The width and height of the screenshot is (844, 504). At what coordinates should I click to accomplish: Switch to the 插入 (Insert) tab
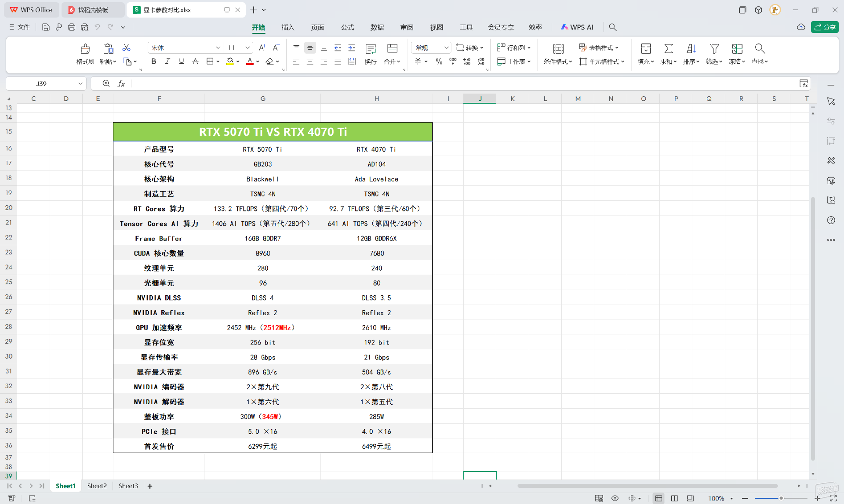coord(288,27)
